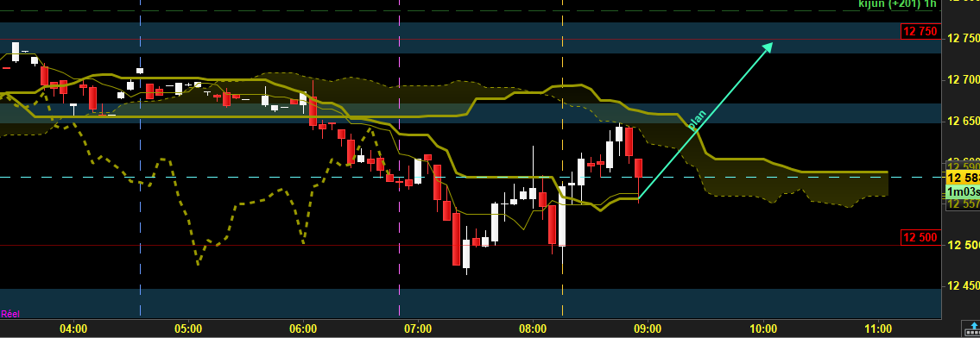Click the 1m03s candle countdown timer
The width and height of the screenshot is (980, 338).
[963, 191]
